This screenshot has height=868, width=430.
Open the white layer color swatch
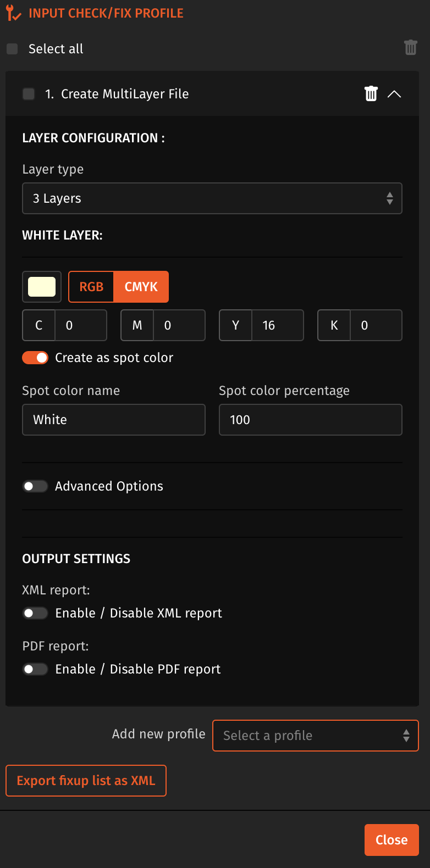coord(42,286)
